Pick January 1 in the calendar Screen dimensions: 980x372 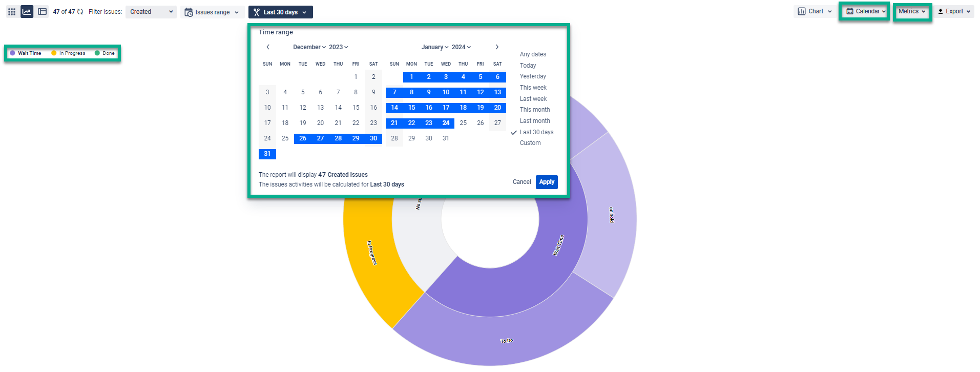(411, 77)
